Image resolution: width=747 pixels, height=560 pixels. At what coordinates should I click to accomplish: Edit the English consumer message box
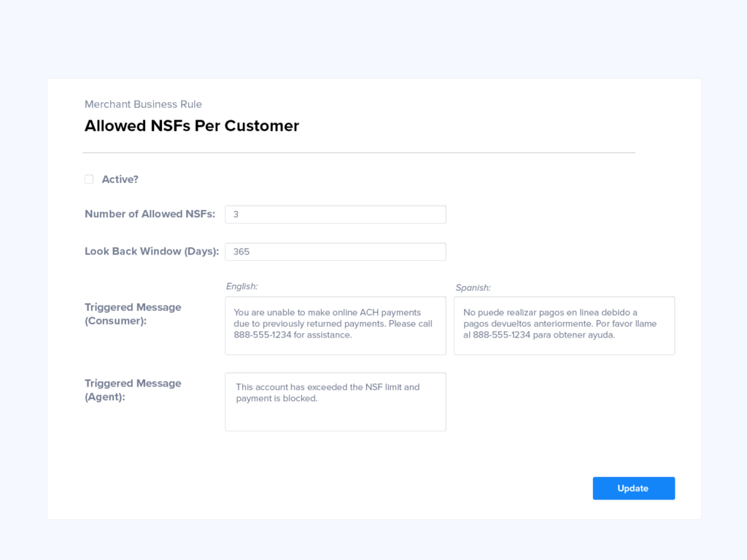pos(336,326)
